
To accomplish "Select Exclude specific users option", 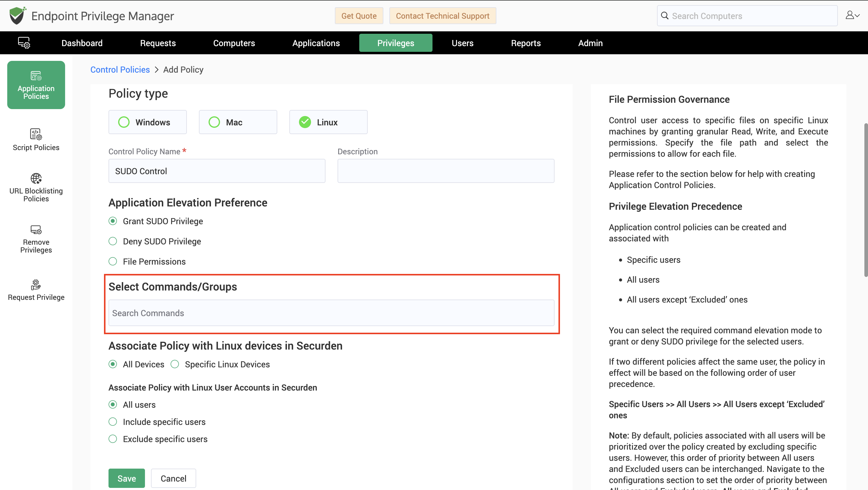I will tap(113, 439).
